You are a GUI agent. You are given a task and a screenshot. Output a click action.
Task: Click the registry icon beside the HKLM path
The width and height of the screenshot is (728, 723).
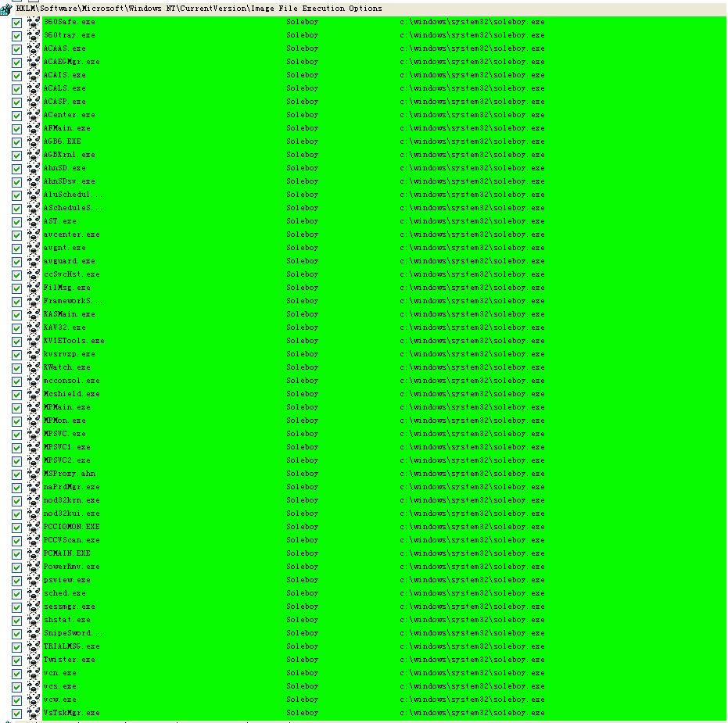pyautogui.click(x=6, y=9)
